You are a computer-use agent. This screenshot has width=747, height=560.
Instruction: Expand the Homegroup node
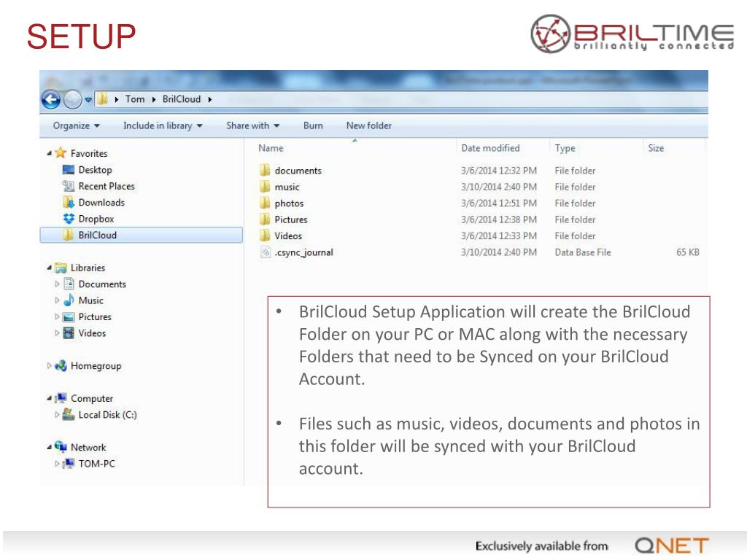point(49,366)
